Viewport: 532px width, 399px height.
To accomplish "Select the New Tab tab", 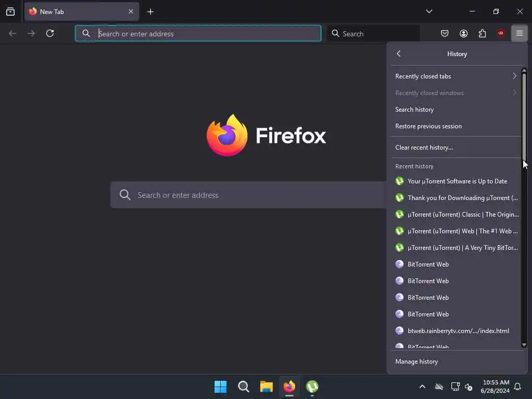I will 82,12.
